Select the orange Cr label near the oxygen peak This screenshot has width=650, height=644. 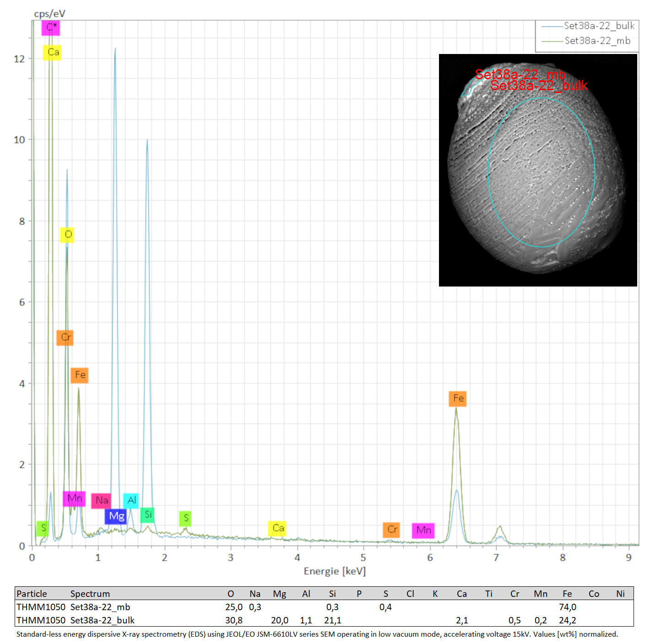point(65,337)
